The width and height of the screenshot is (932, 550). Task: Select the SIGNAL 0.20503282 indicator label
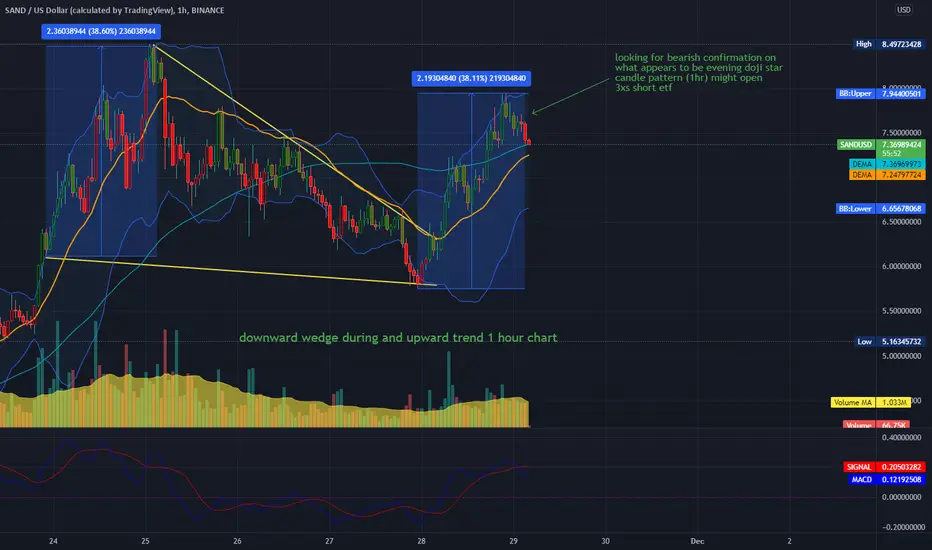[x=884, y=467]
